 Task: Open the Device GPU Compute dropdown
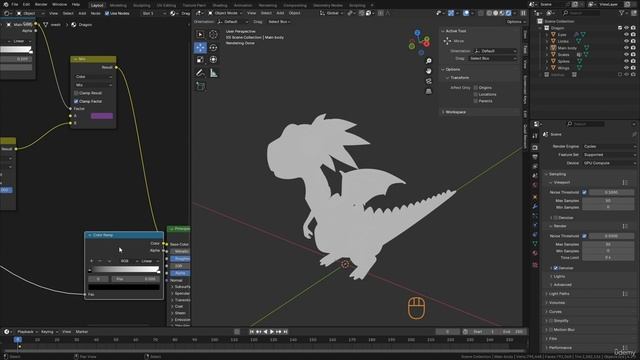click(x=609, y=163)
